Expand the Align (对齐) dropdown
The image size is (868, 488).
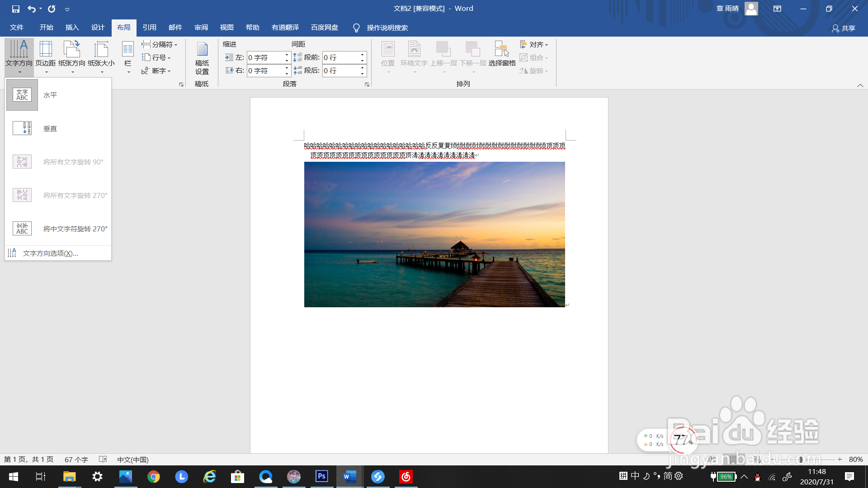click(534, 44)
